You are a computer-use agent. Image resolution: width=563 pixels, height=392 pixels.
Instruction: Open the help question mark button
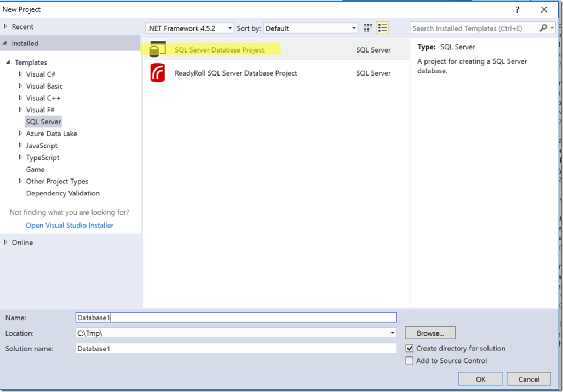[x=517, y=10]
